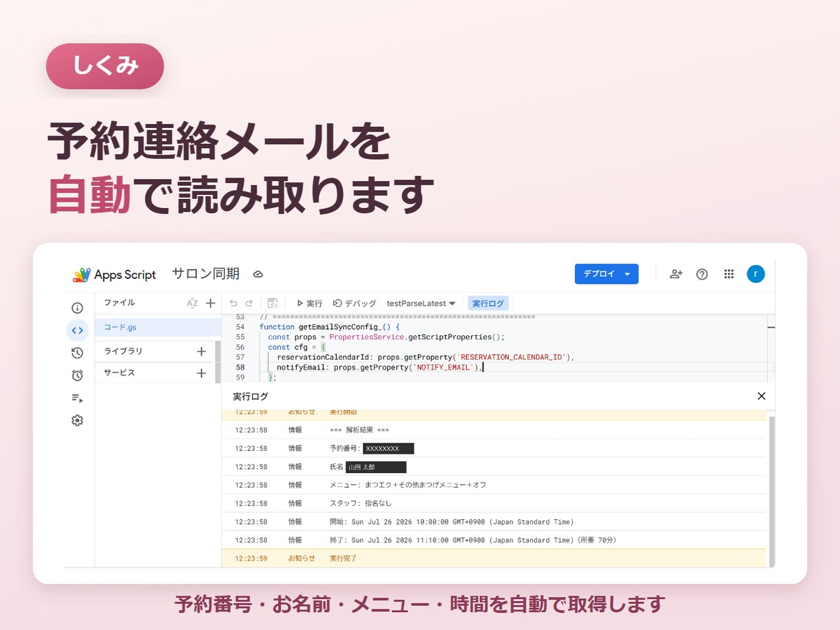Toggle the 実行ログ execution log button
Screen dimensions: 840x630
488,304
